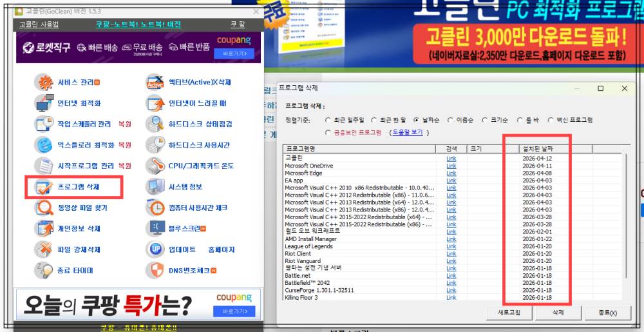Open the 홈페이지 link

coord(222,250)
